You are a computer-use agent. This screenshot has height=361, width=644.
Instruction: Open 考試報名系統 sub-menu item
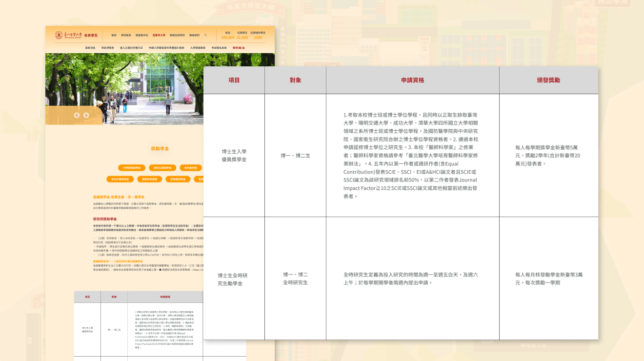click(219, 48)
